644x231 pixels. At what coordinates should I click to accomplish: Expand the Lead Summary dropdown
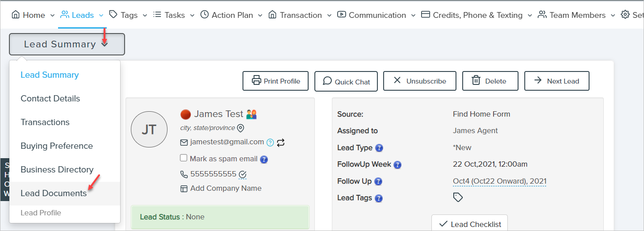tap(67, 44)
